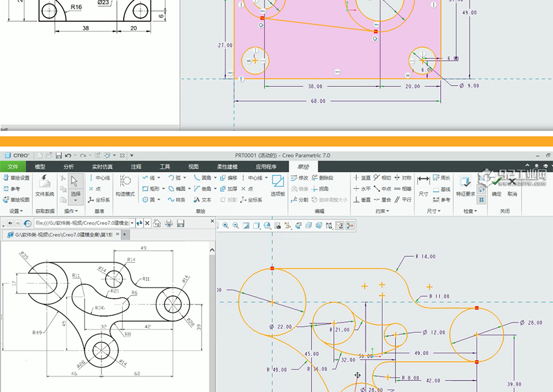Select the Line (线) sketch tool

[149, 178]
